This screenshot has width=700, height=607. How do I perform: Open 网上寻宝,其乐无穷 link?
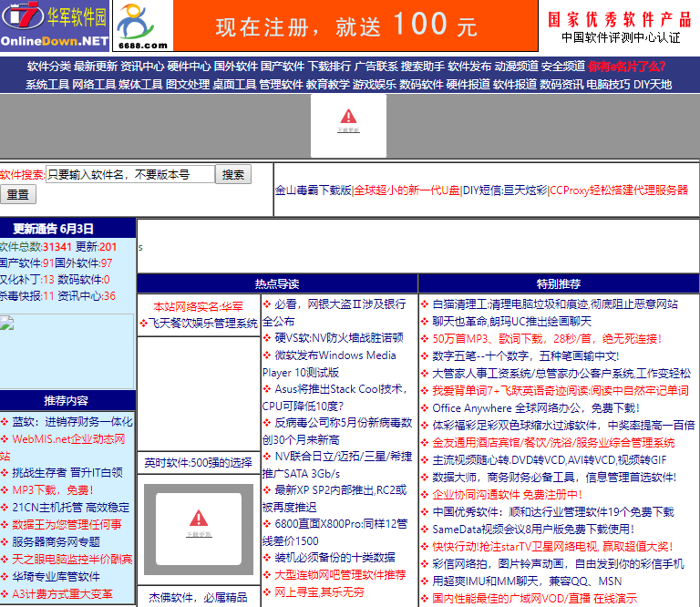coord(319,592)
